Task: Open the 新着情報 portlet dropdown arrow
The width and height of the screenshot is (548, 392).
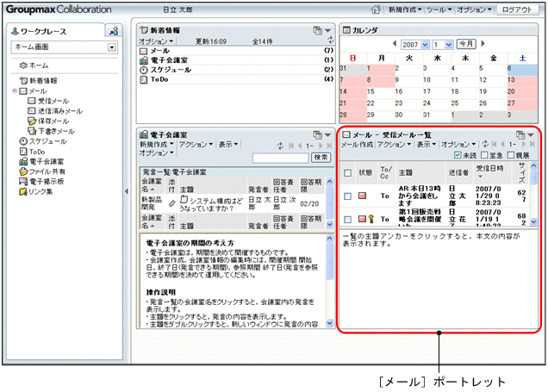Action: (x=327, y=30)
